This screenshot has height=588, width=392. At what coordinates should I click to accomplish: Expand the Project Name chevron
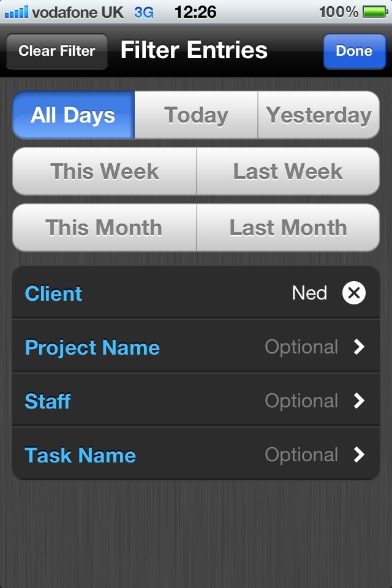(359, 347)
